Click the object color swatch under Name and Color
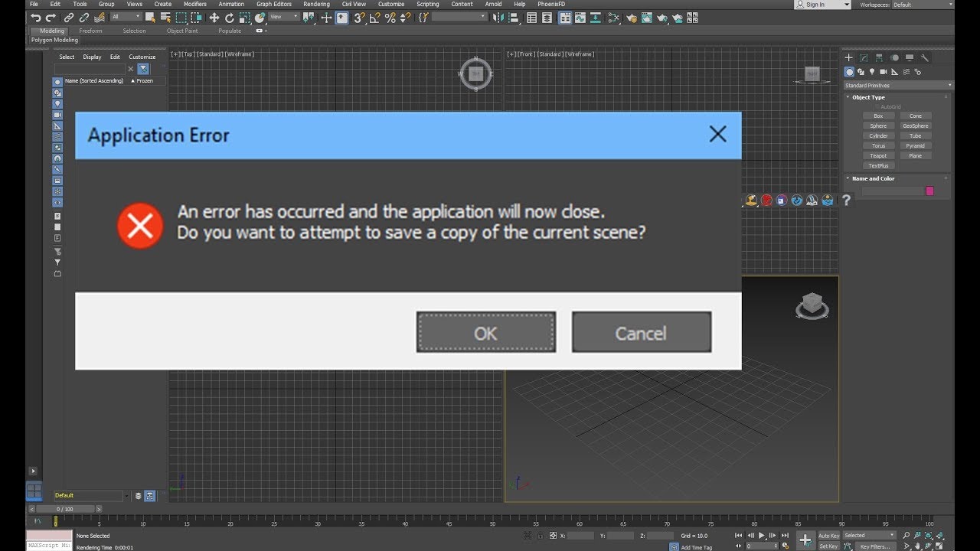Image resolution: width=980 pixels, height=551 pixels. click(929, 189)
